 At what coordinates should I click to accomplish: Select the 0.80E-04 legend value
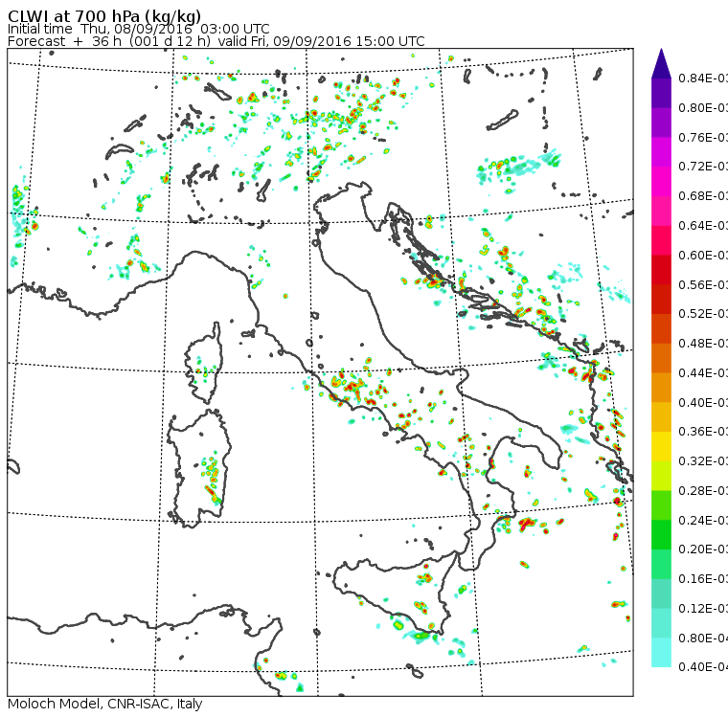tap(703, 639)
